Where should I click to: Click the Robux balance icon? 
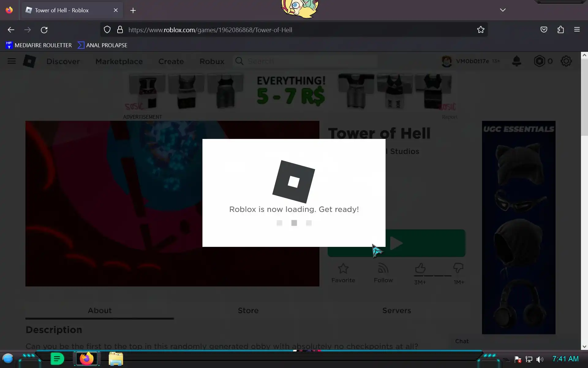tap(539, 61)
